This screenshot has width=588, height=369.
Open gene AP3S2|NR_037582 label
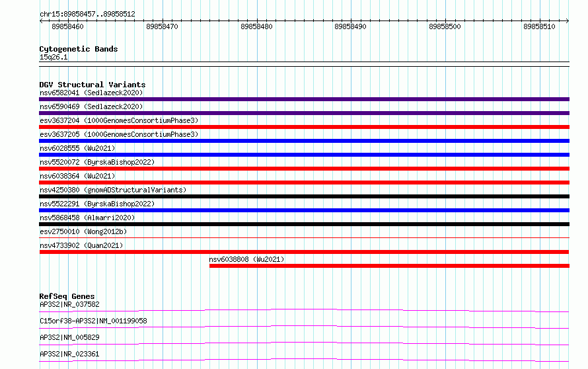tap(69, 304)
